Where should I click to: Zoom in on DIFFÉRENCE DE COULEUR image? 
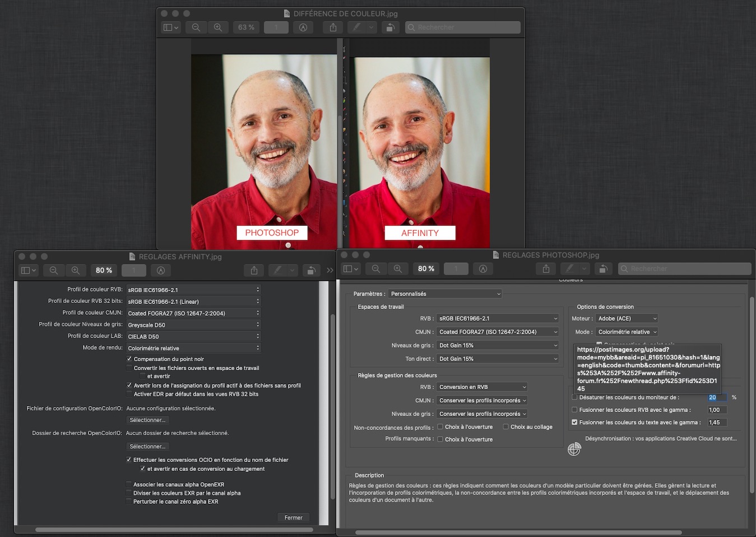coord(218,27)
